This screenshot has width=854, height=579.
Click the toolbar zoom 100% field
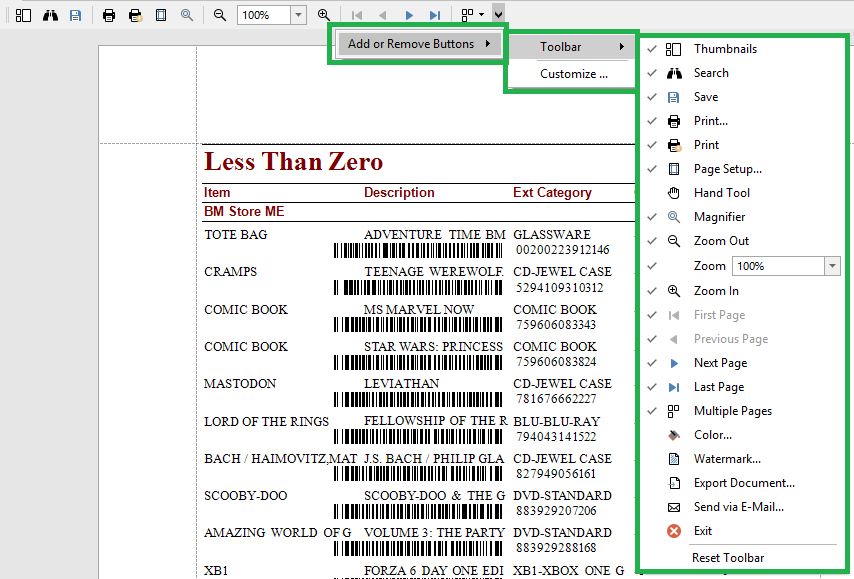click(x=264, y=15)
